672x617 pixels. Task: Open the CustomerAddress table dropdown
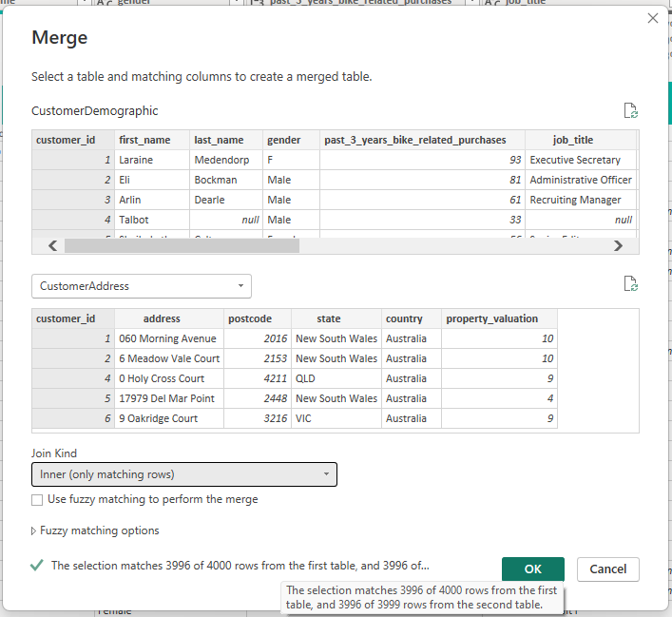point(142,285)
